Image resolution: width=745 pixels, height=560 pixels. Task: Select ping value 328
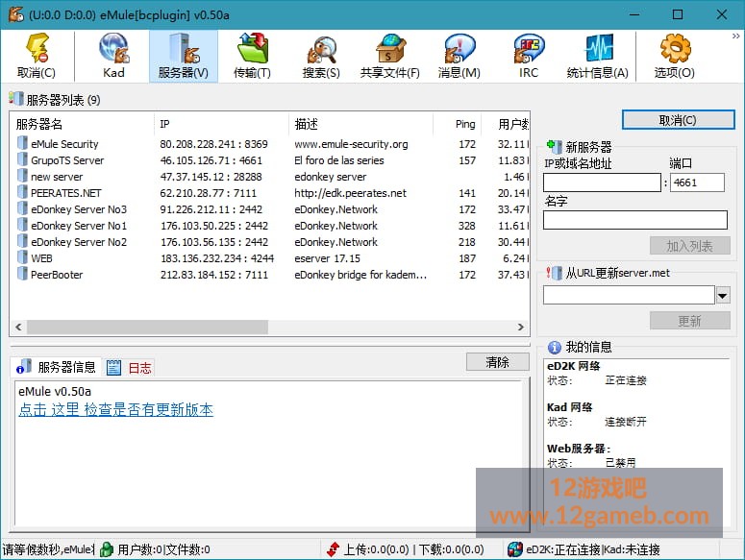(466, 226)
